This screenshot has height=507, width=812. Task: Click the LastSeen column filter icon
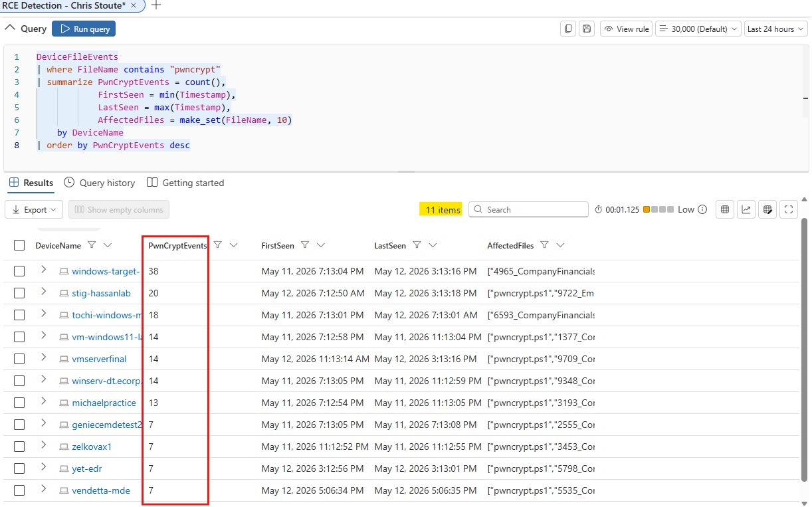point(417,245)
